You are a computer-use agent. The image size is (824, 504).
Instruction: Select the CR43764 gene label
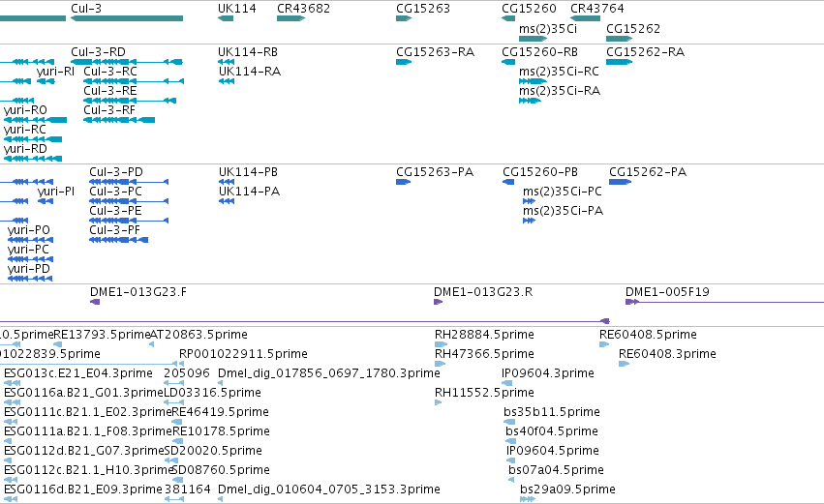(597, 9)
